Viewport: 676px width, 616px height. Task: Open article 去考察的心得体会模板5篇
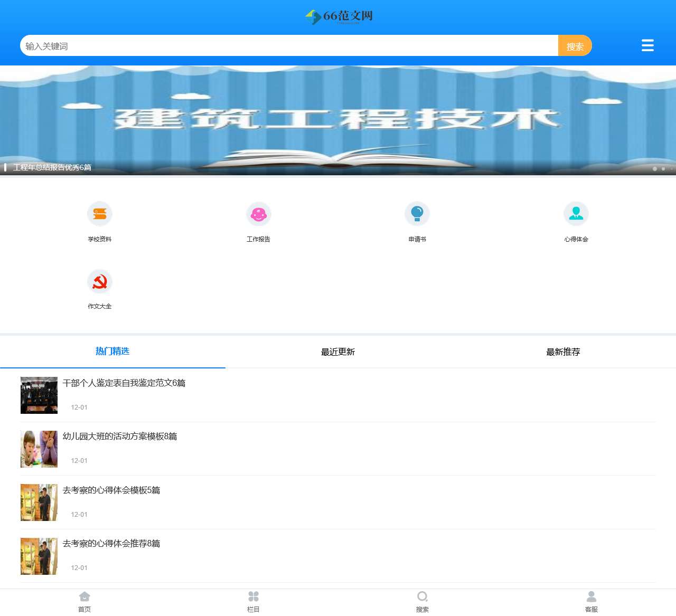tap(111, 490)
